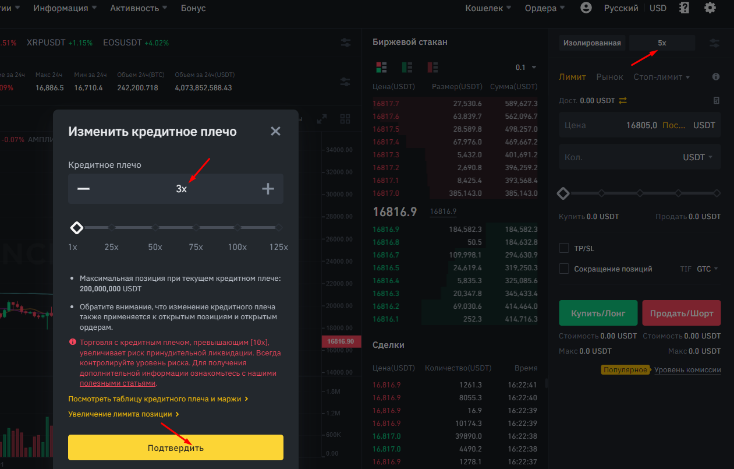Open the Уровень комиссии link
The width and height of the screenshot is (734, 469).
pyautogui.click(x=687, y=370)
